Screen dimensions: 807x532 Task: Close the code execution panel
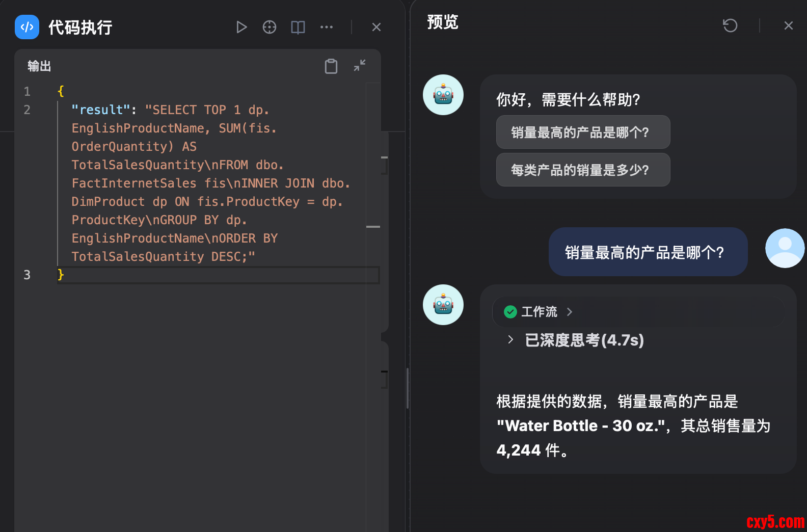[376, 27]
